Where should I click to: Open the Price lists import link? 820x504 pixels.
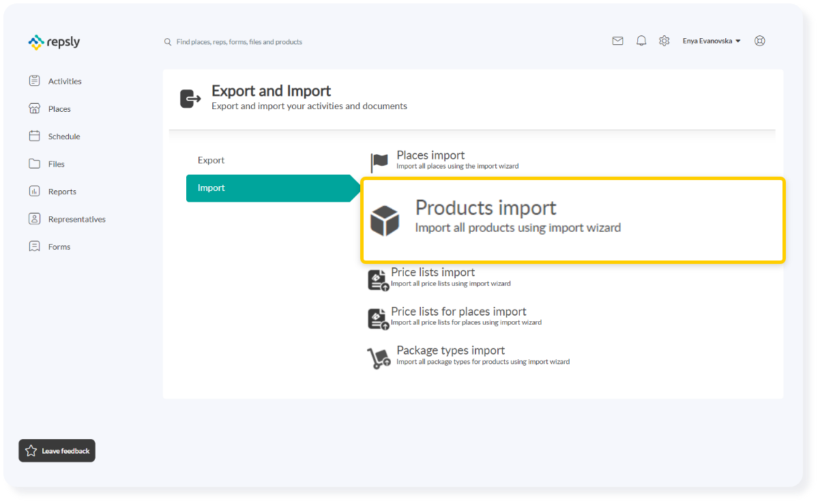(433, 272)
